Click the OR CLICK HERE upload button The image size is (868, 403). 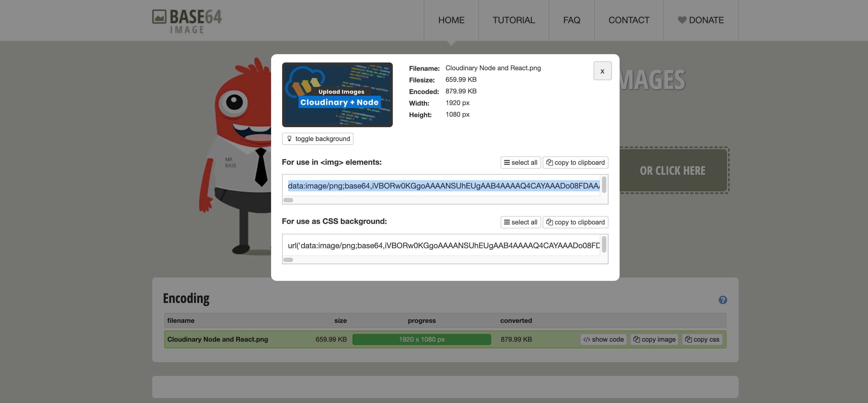(672, 170)
